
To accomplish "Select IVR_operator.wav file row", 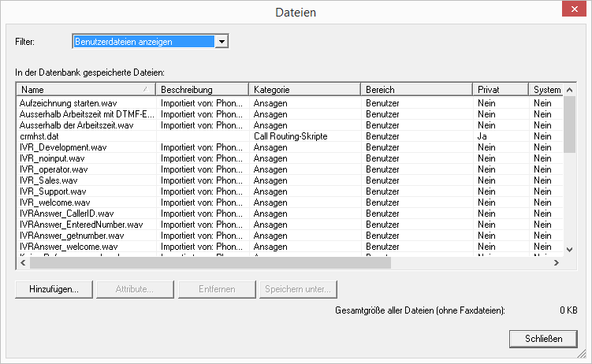I will (x=54, y=169).
